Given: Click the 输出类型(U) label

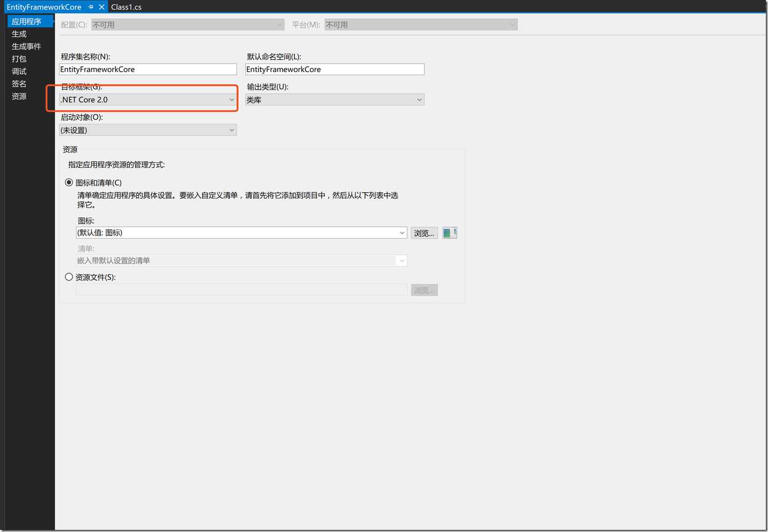Looking at the screenshot, I should pyautogui.click(x=268, y=87).
